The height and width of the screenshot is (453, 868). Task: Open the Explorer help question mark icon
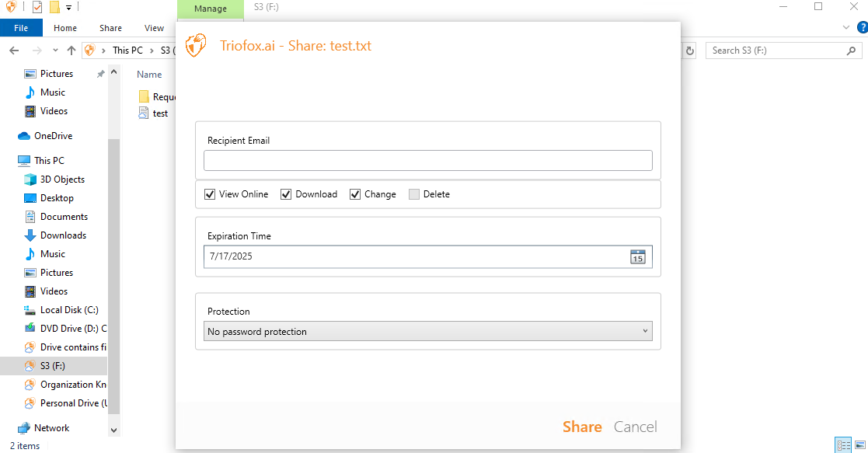[863, 27]
